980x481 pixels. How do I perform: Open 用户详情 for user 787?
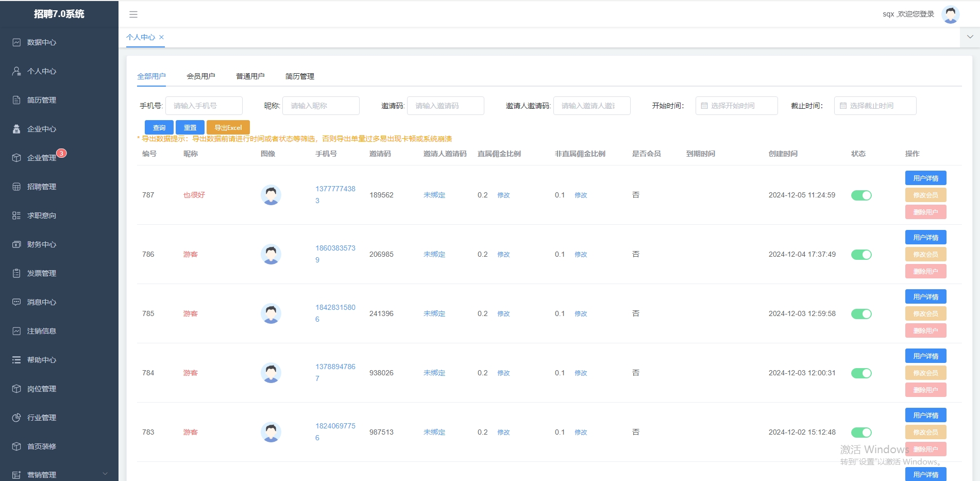(x=925, y=178)
